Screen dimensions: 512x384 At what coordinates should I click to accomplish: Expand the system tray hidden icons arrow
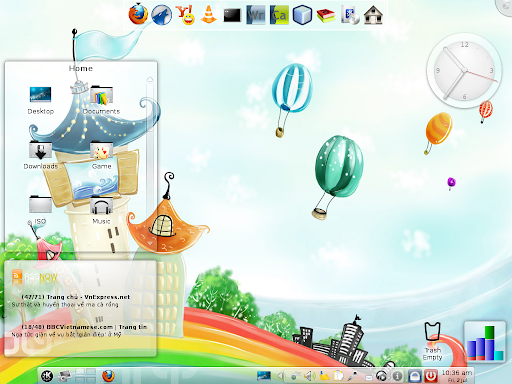[280, 376]
